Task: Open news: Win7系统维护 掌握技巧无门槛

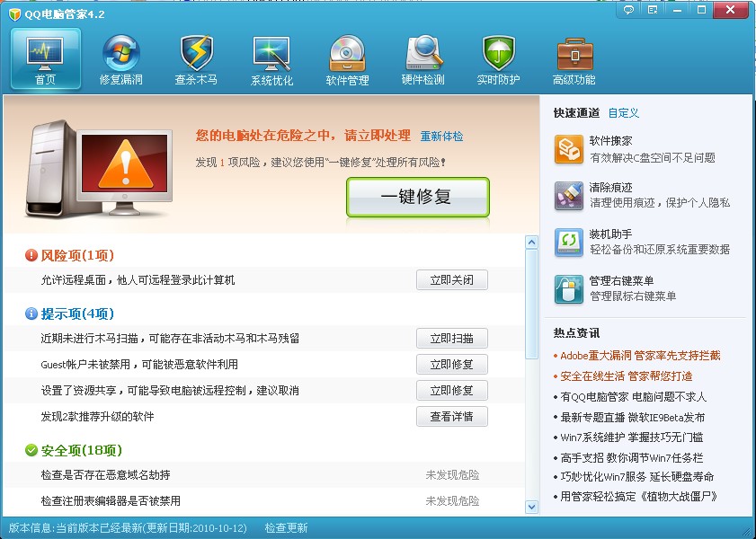Action: click(x=632, y=437)
